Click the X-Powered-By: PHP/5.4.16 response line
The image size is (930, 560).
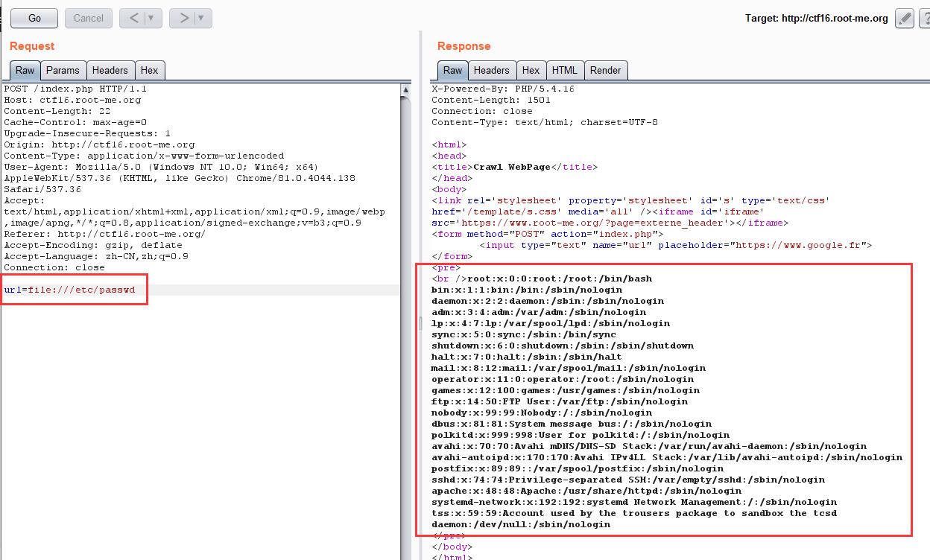click(x=503, y=89)
